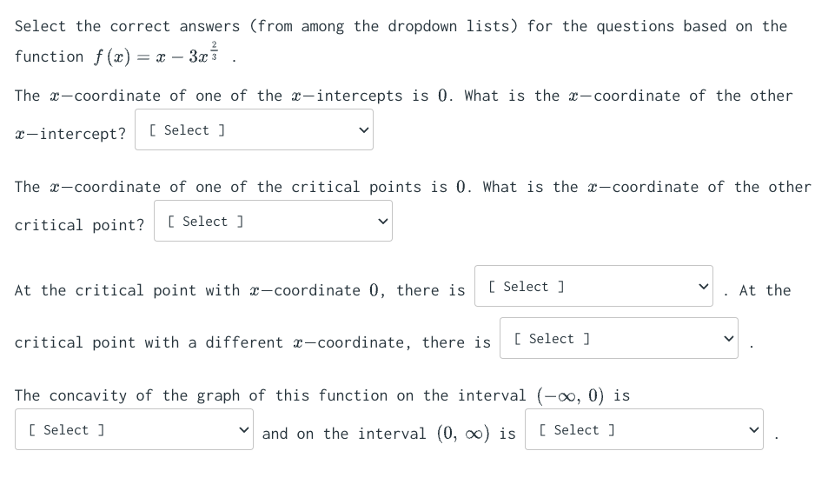Open the dropdown after "x-coordinate 0, there is"
The width and height of the screenshot is (835, 504).
click(593, 286)
